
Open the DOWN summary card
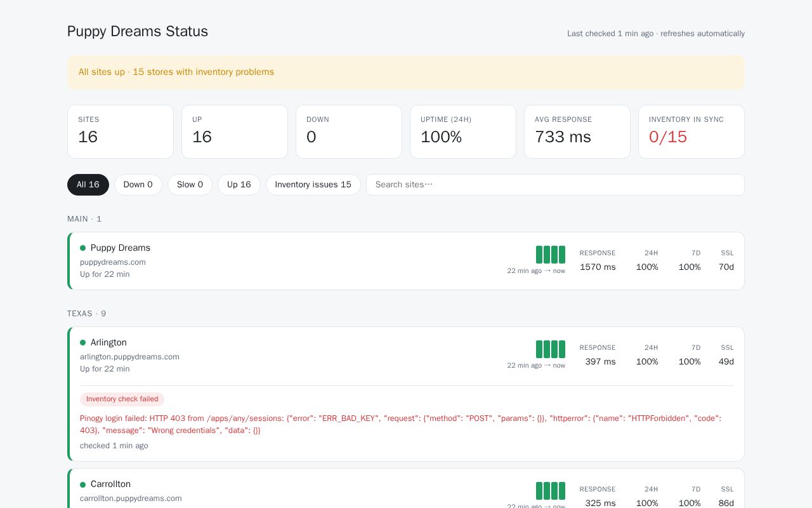[x=349, y=131]
